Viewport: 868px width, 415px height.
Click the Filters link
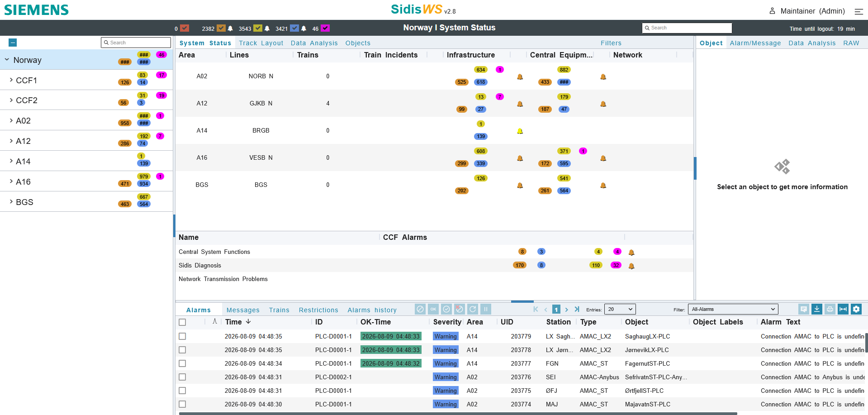[611, 43]
